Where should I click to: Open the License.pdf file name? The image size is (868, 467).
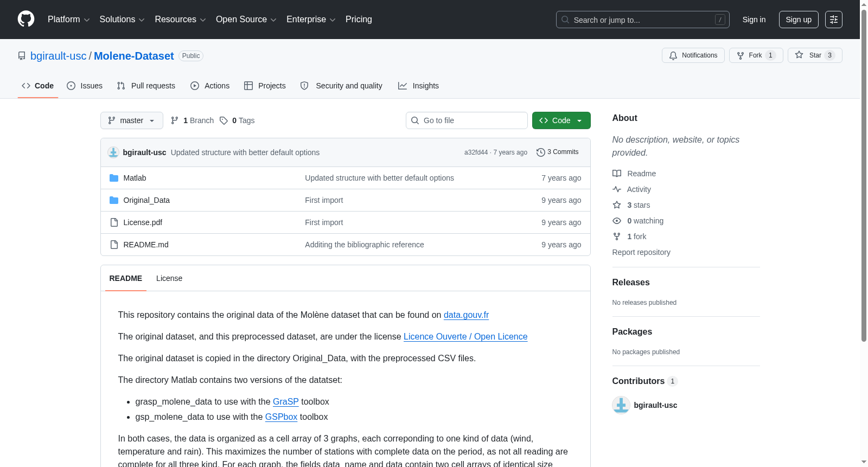pyautogui.click(x=143, y=222)
